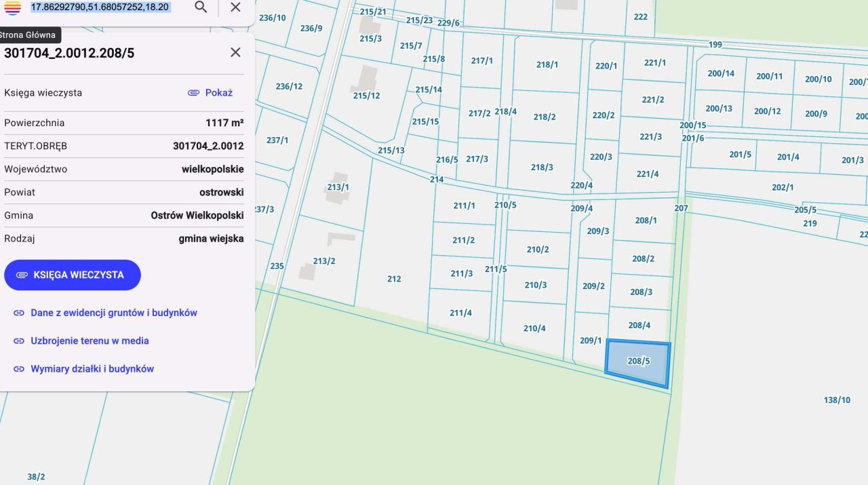Select parcel 218/2 on the map
This screenshot has width=868, height=485.
coord(545,117)
